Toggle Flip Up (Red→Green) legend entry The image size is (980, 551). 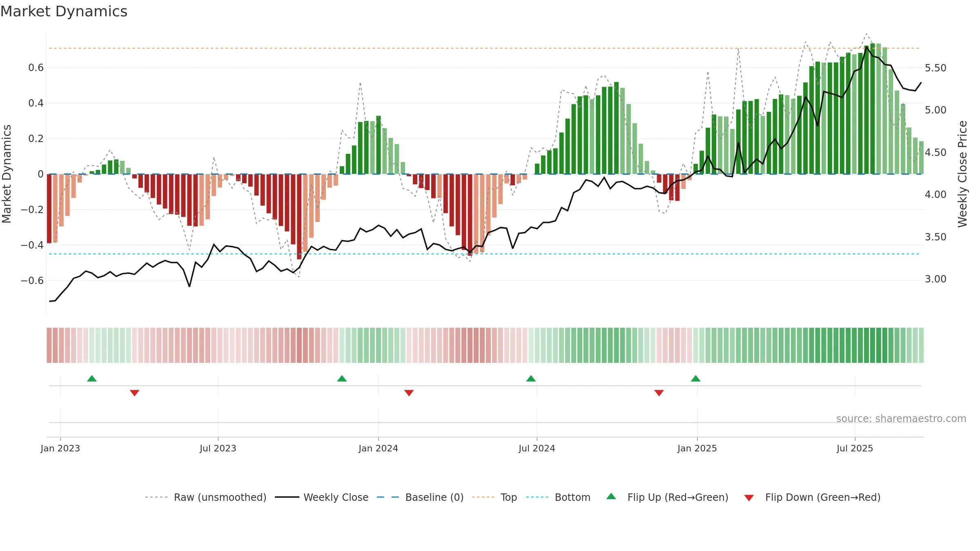coord(667,497)
